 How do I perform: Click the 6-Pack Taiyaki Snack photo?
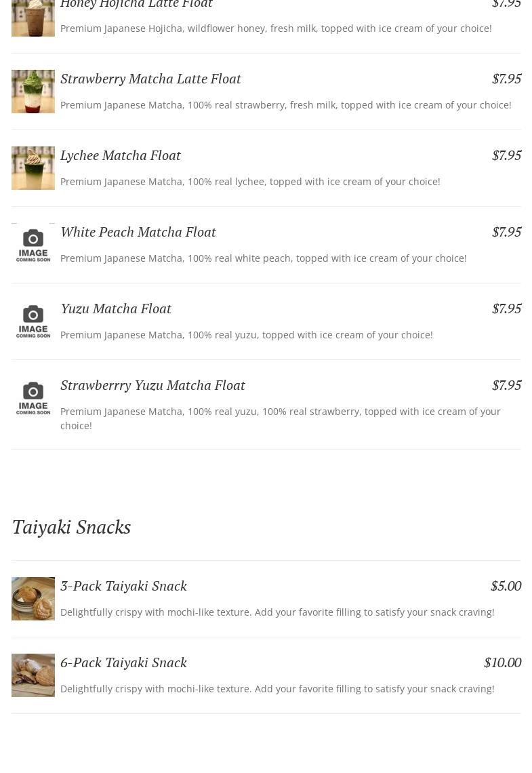(33, 675)
